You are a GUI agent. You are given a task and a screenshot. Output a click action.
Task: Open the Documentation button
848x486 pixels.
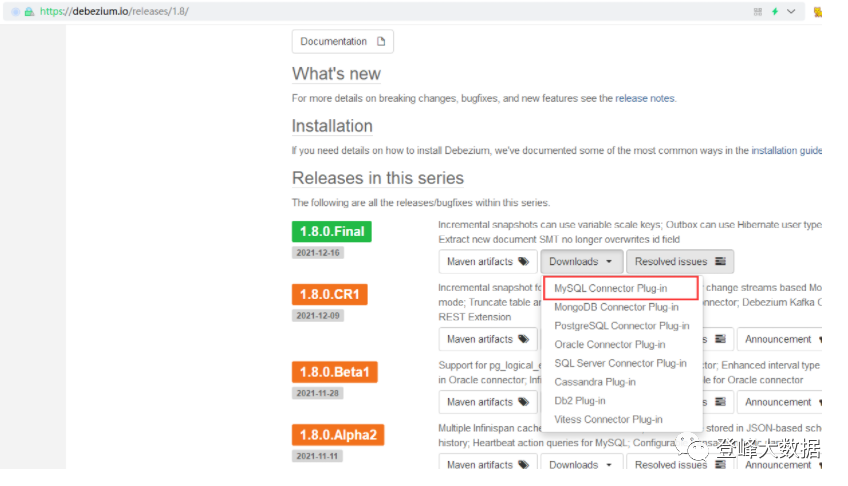coord(342,42)
